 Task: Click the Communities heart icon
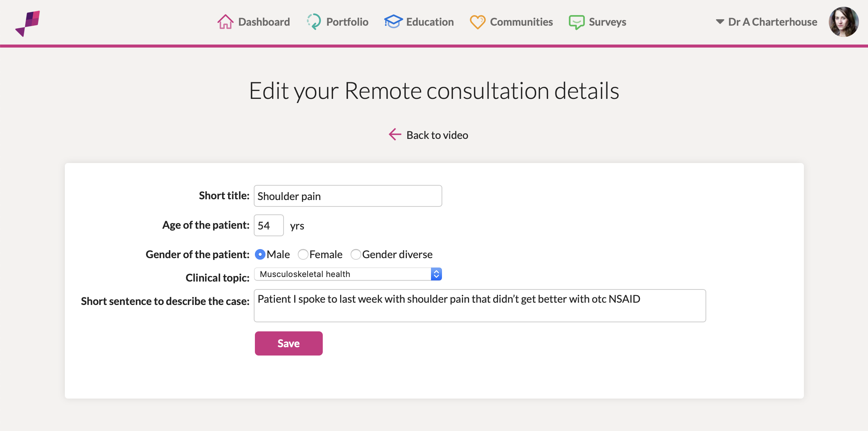[477, 22]
